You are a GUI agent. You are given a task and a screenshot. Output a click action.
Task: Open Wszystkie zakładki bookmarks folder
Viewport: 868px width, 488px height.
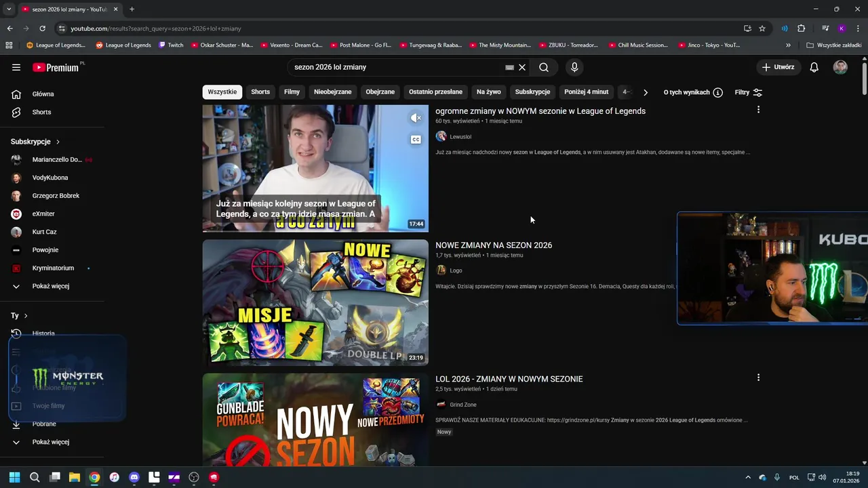[834, 45]
